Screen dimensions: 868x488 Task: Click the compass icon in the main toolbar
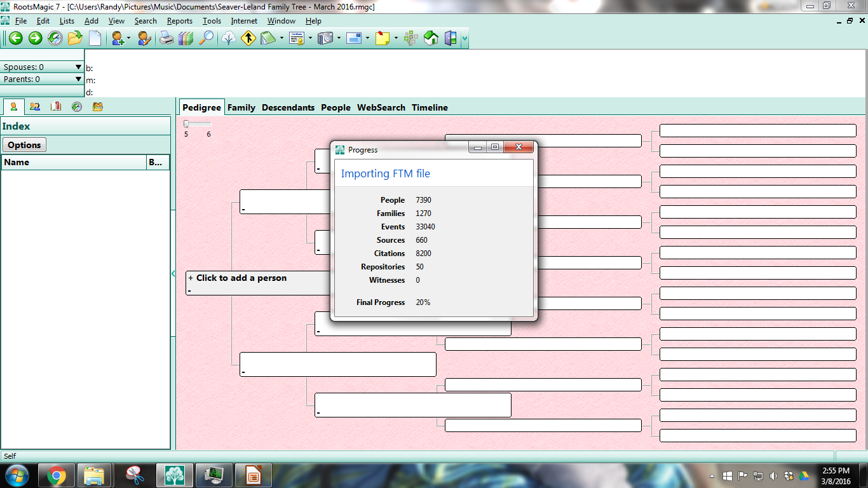(x=55, y=38)
